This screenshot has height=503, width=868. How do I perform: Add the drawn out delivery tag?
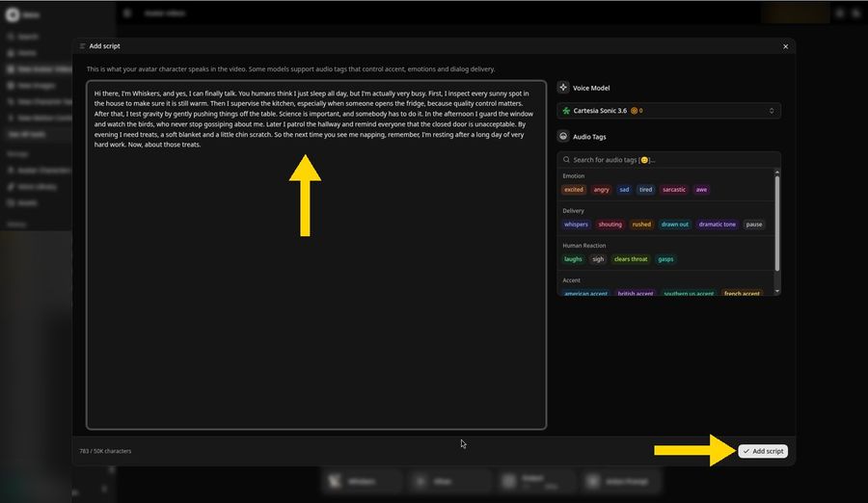[x=675, y=225]
